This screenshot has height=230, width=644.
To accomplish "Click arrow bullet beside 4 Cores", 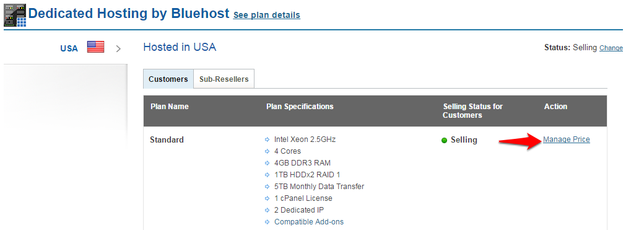I will [x=268, y=151].
